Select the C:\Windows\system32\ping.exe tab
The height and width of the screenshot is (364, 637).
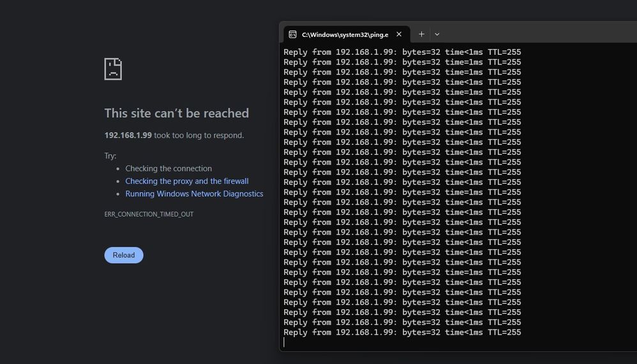pos(345,34)
